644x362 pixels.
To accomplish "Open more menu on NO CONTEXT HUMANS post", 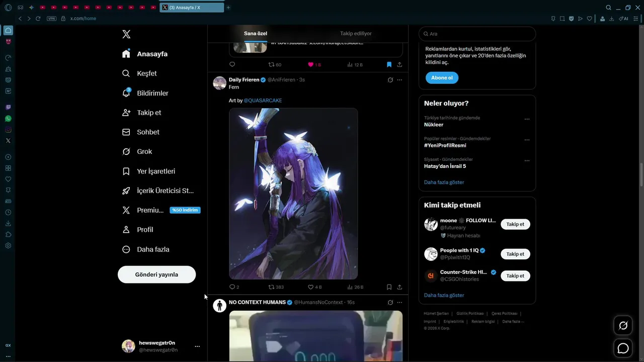I will point(399,303).
